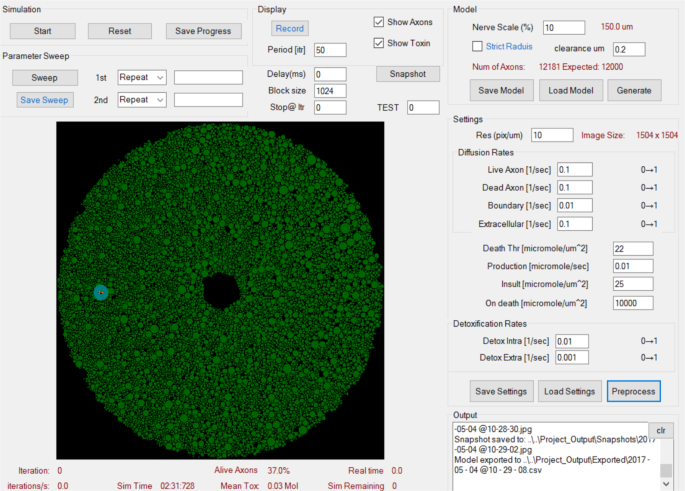685x491 pixels.
Task: Toggle the Record button
Action: click(289, 28)
